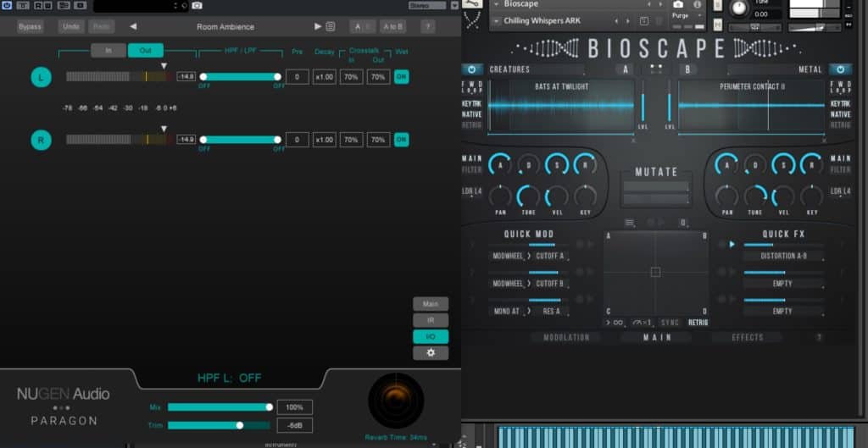868x448 pixels.
Task: Switch to the Main tab in Bioscape
Action: point(657,337)
